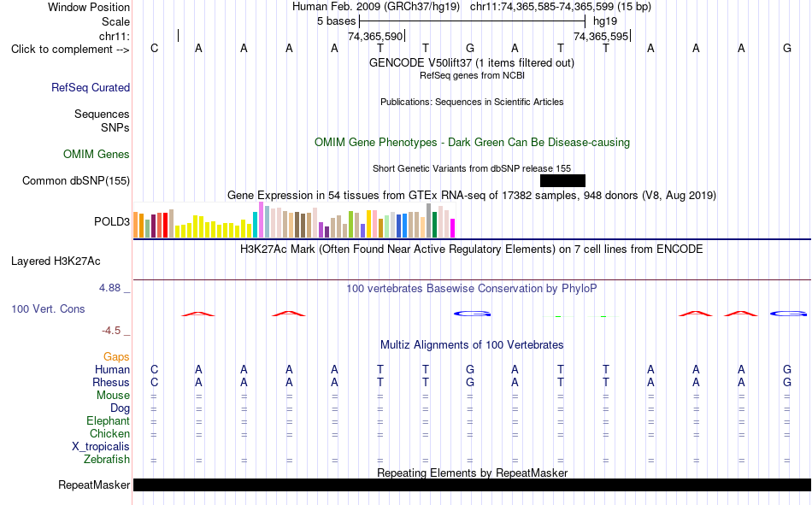Click the blue G conservation logo in the middle
The height and width of the screenshot is (505, 812).
(x=472, y=314)
